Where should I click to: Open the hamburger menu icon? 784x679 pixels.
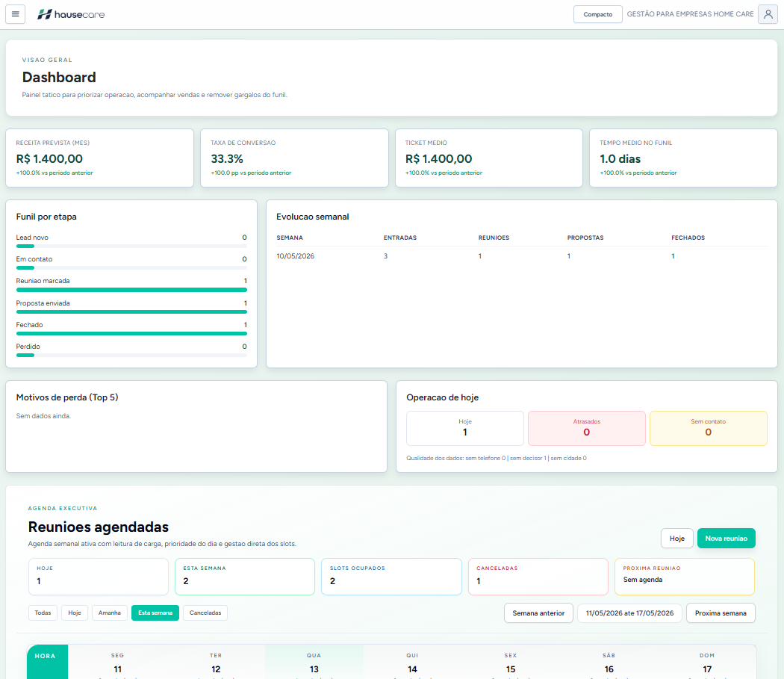click(x=15, y=14)
